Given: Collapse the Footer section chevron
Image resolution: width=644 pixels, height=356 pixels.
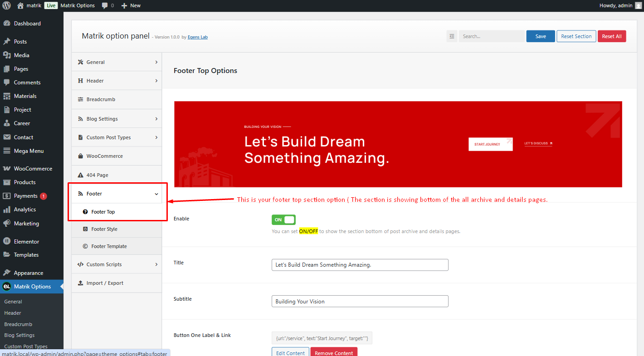Looking at the screenshot, I should tap(156, 194).
